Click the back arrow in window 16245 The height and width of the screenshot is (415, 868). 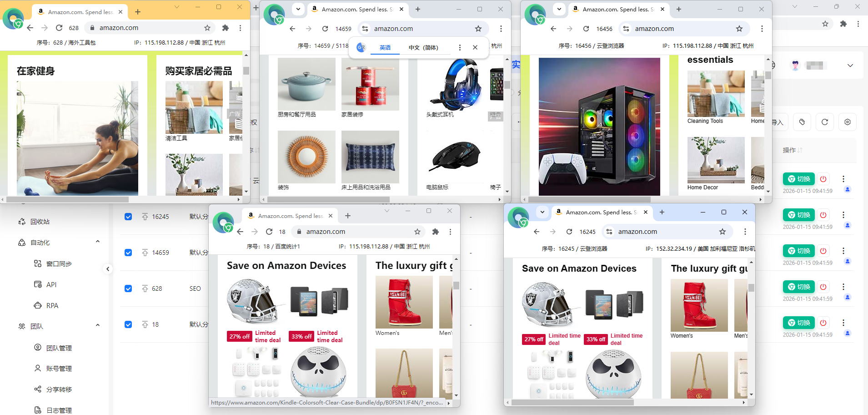(537, 232)
